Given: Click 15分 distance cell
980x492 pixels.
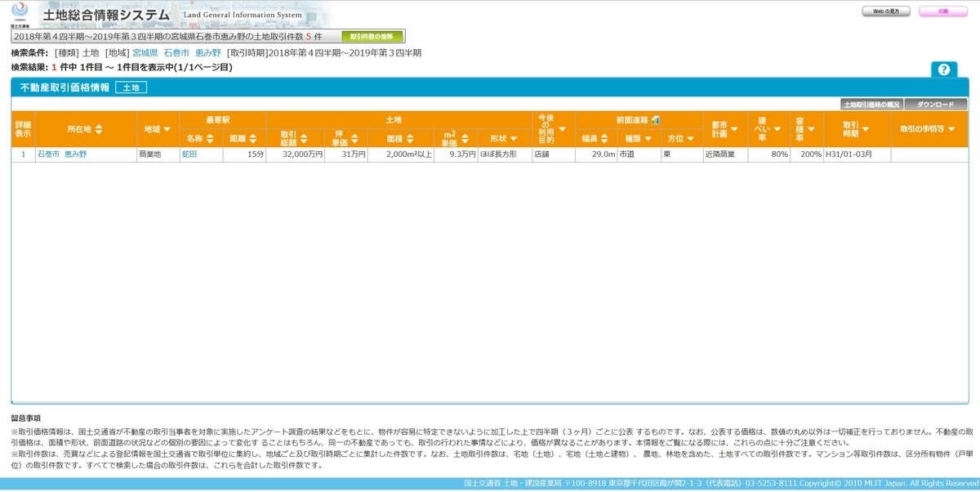Looking at the screenshot, I should click(244, 154).
